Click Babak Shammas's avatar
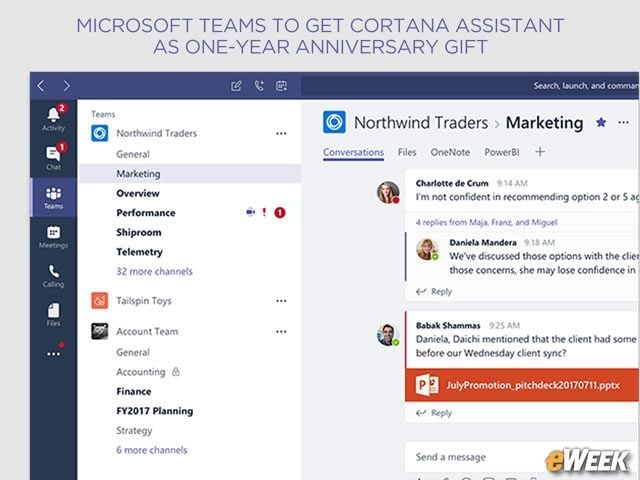640x480 pixels. (388, 335)
